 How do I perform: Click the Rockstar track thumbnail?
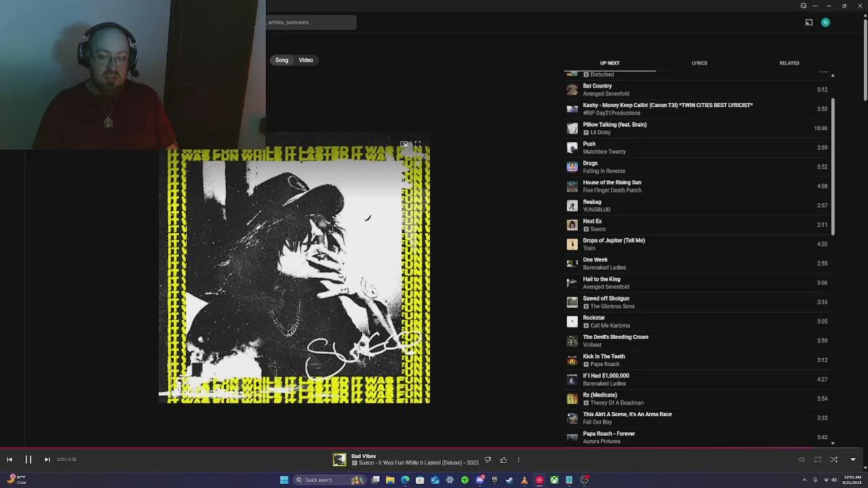coord(572,321)
